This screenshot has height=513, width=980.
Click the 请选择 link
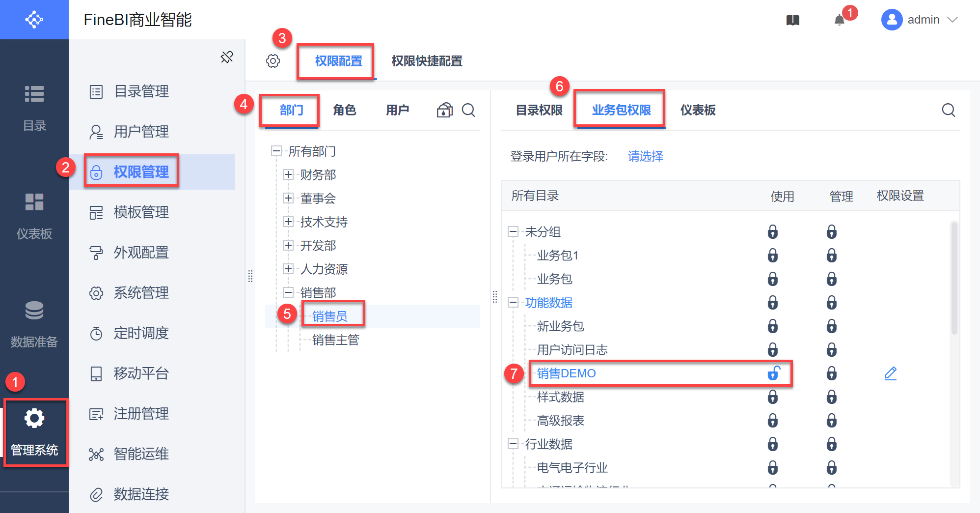[645, 156]
